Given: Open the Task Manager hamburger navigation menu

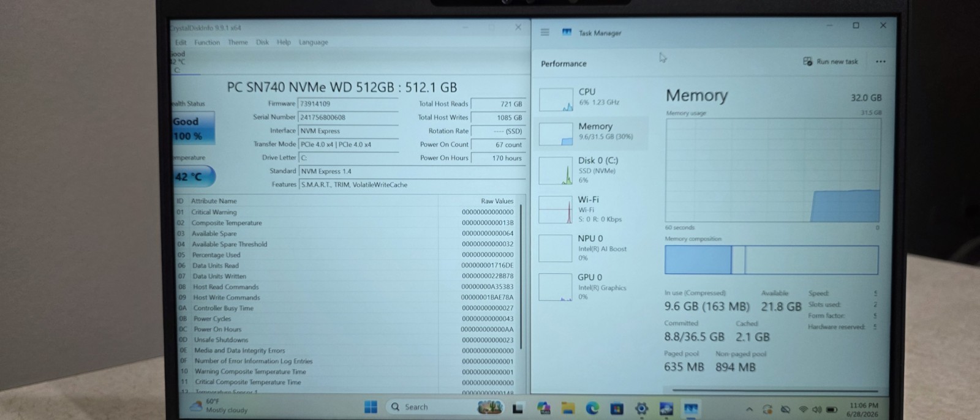Looking at the screenshot, I should 545,32.
